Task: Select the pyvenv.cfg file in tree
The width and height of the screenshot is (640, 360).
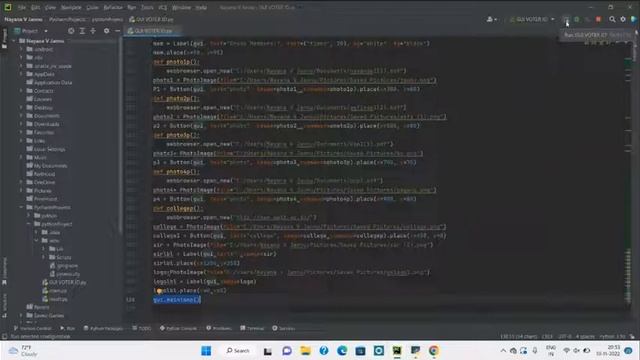Action: [x=65, y=274]
